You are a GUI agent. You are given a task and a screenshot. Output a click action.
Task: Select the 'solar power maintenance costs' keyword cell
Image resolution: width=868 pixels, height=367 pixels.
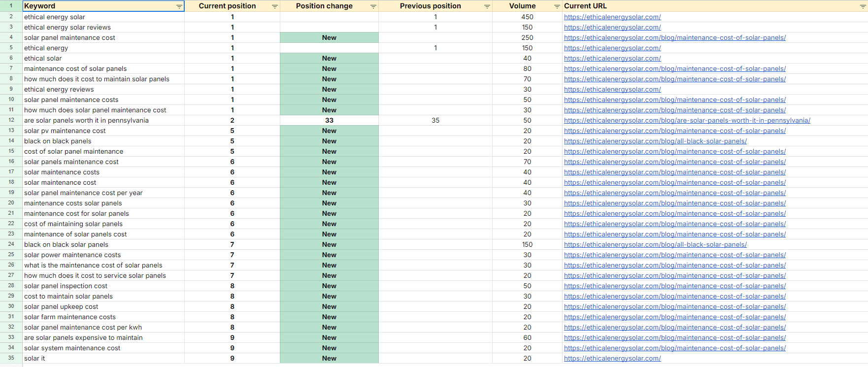tap(103, 255)
